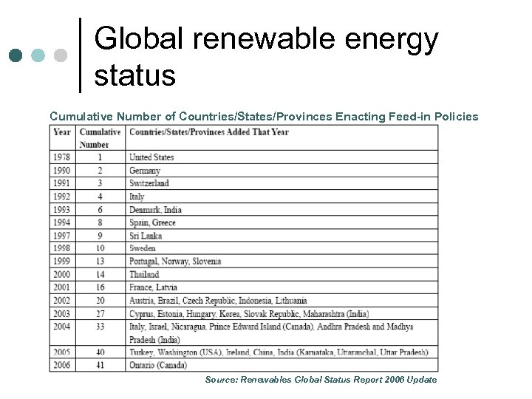This screenshot has width=532, height=399.
Task: Click the 'Cumulative Number' column header
Action: [x=100, y=138]
